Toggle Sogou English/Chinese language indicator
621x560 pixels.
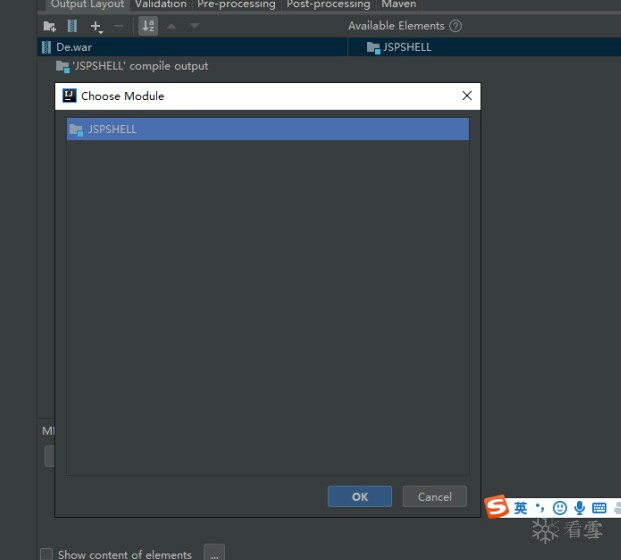click(x=520, y=508)
